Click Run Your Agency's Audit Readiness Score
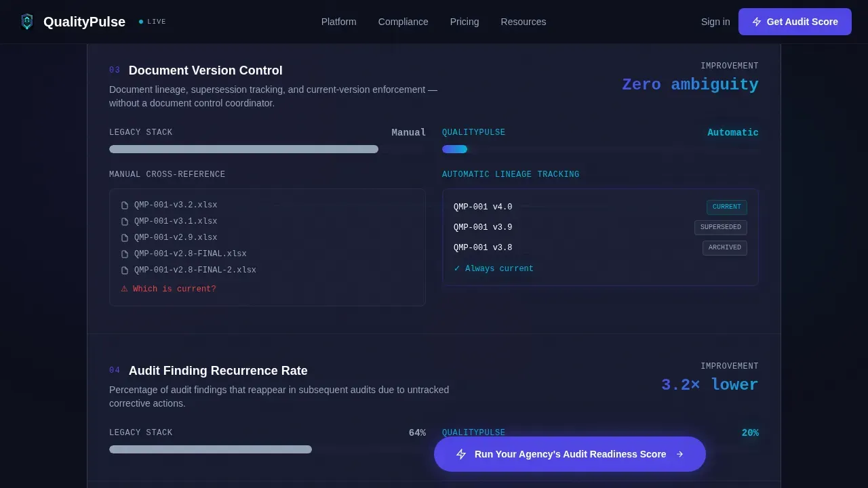 coord(570,454)
